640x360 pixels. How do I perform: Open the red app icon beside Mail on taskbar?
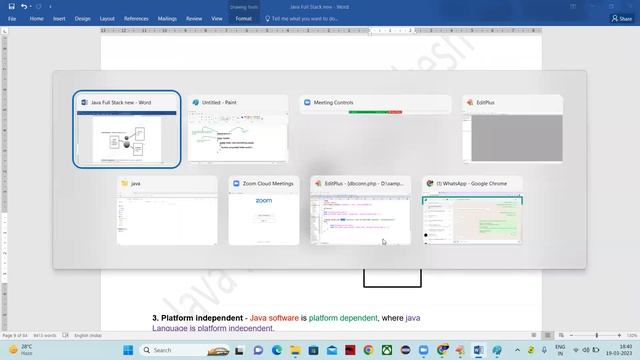(x=350, y=350)
